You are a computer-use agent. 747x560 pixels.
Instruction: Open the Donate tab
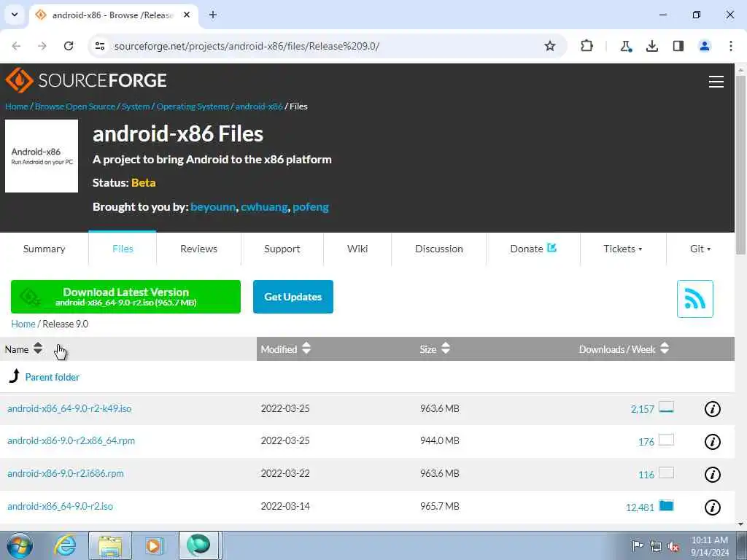tap(533, 249)
